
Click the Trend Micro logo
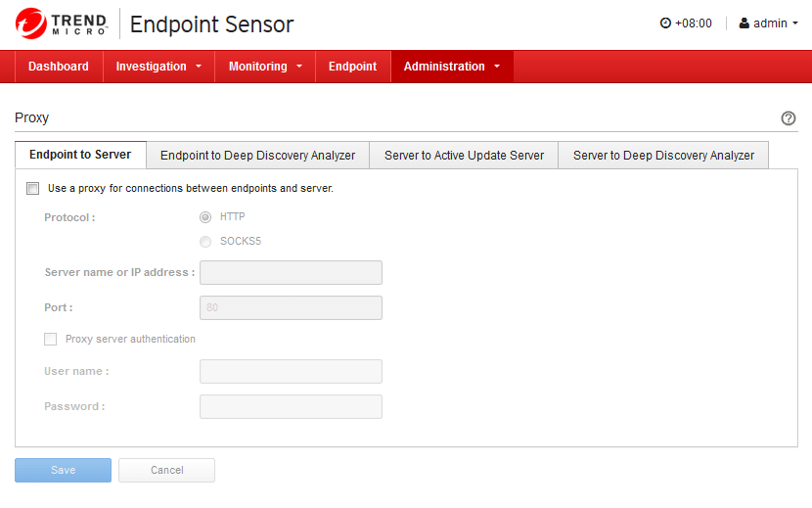pos(61,23)
